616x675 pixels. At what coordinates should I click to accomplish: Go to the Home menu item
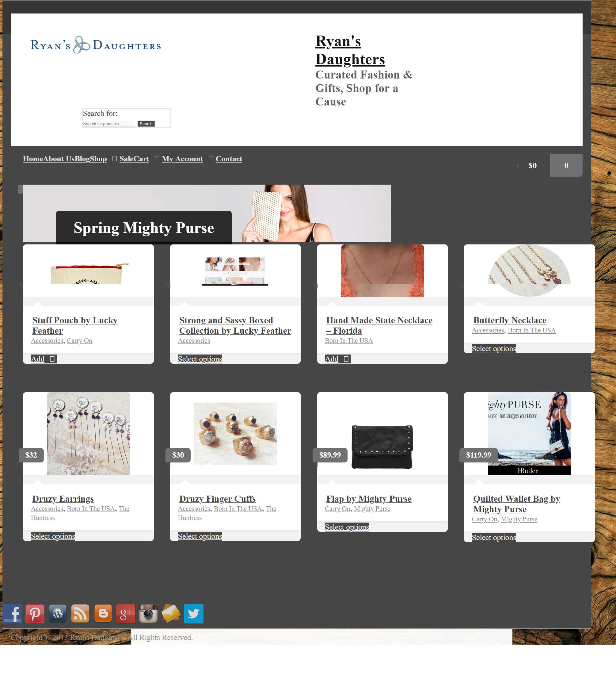tap(33, 159)
